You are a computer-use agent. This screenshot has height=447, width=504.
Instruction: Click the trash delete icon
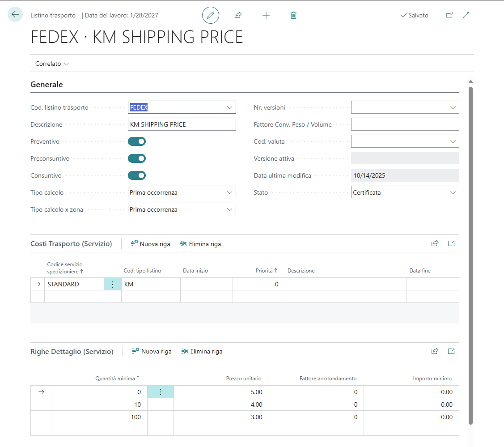tap(293, 15)
